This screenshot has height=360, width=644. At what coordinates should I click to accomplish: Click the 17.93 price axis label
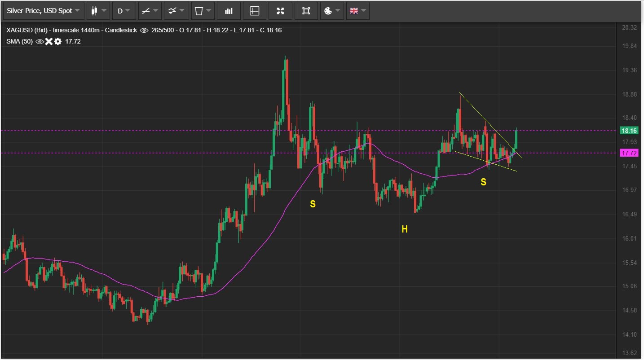[630, 142]
